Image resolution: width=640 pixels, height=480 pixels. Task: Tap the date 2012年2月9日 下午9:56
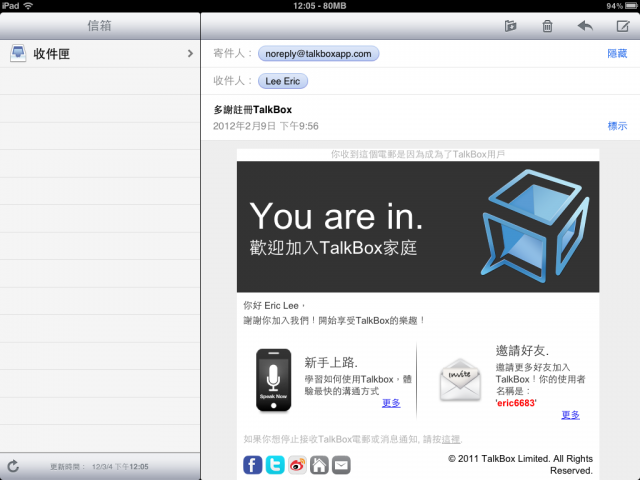266,126
